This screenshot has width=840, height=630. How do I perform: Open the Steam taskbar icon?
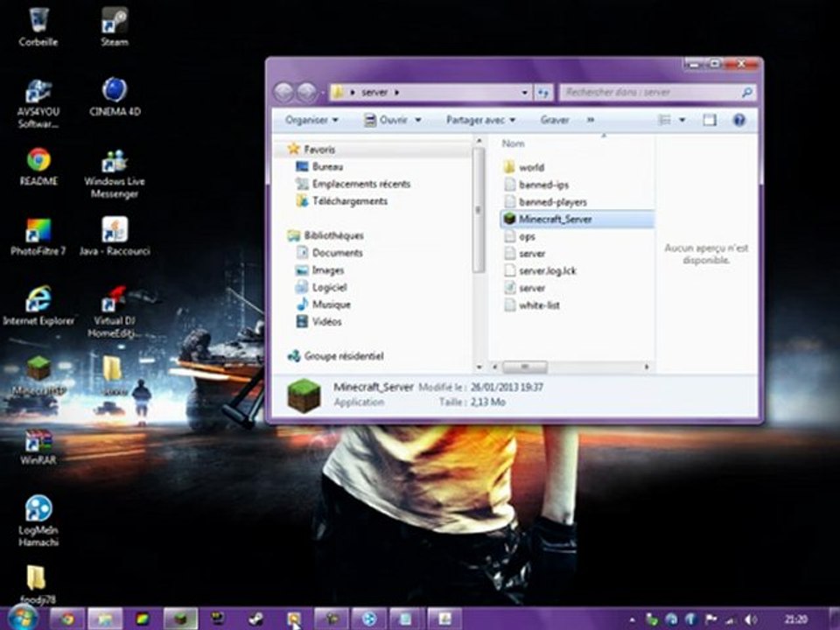click(255, 619)
